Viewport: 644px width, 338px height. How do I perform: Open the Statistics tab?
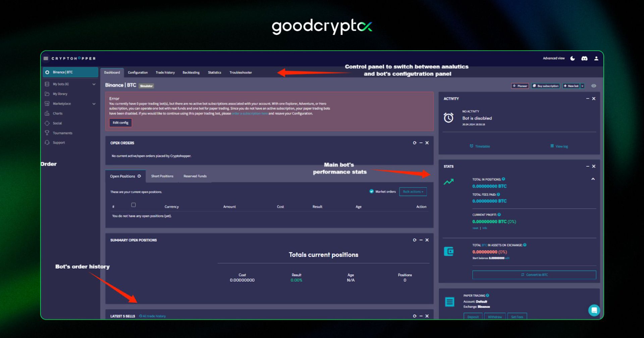point(214,72)
